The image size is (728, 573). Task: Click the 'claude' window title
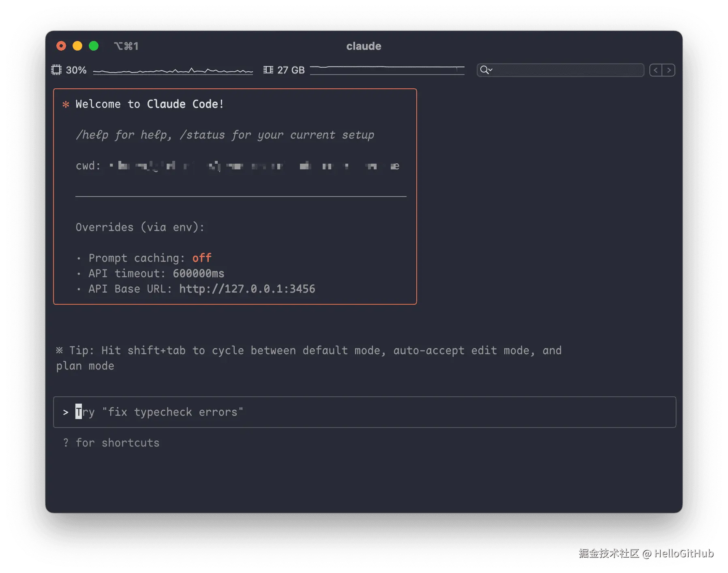364,46
